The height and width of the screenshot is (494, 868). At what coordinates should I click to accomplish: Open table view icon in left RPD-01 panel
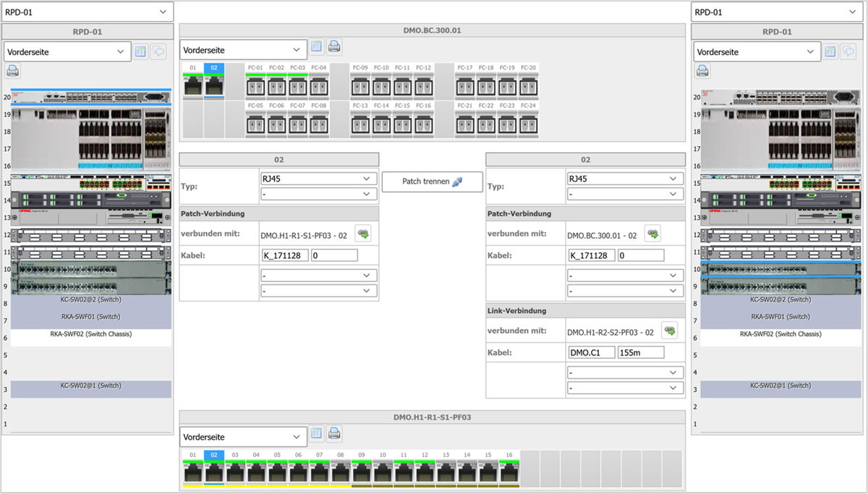pos(140,51)
